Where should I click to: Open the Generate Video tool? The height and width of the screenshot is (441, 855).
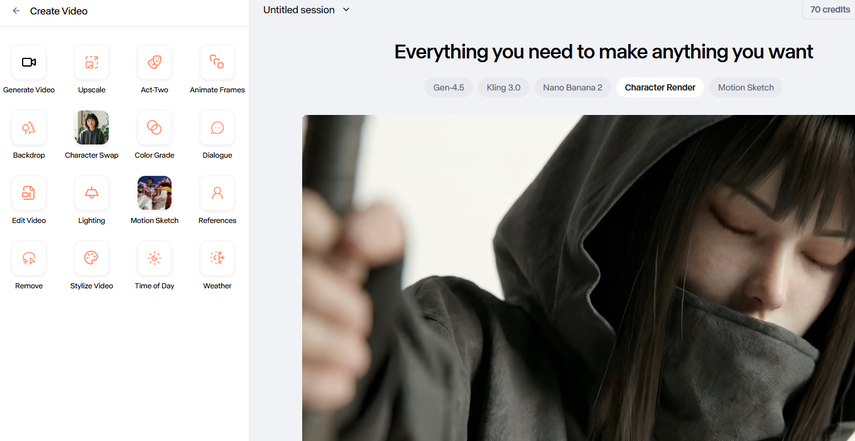(29, 62)
